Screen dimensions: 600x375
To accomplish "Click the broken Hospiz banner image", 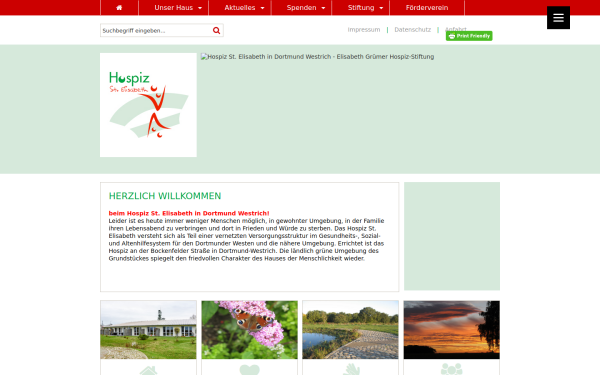I will tap(317, 57).
